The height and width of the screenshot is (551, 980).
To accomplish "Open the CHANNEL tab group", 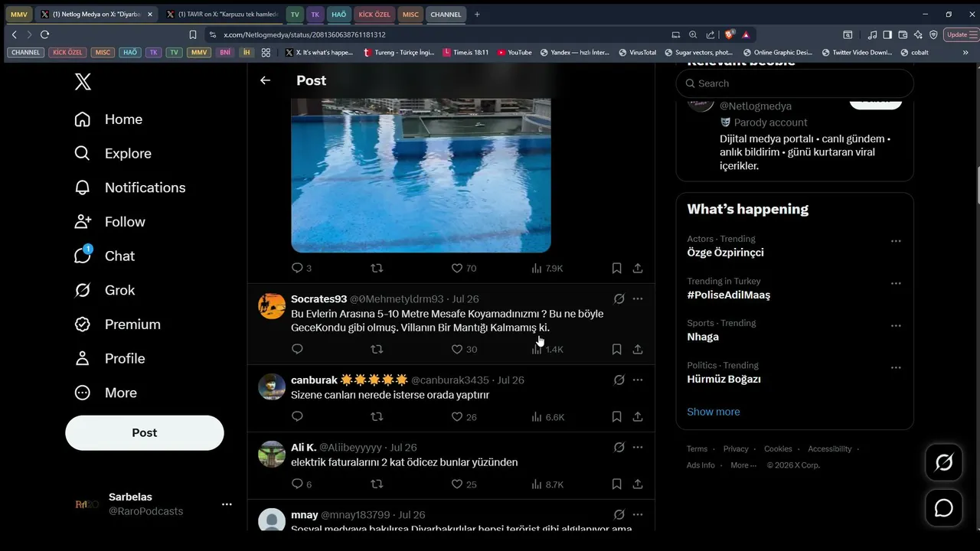I will (x=446, y=15).
